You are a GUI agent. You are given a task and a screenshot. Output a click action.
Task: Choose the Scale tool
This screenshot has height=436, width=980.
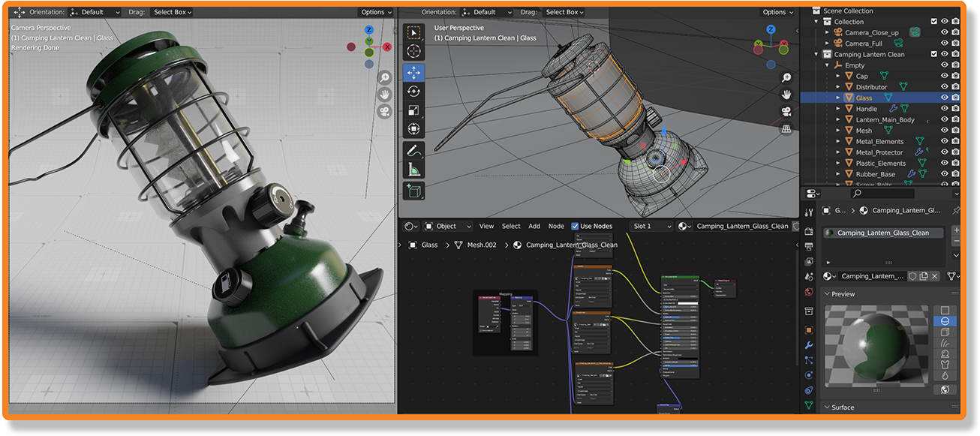pos(413,110)
